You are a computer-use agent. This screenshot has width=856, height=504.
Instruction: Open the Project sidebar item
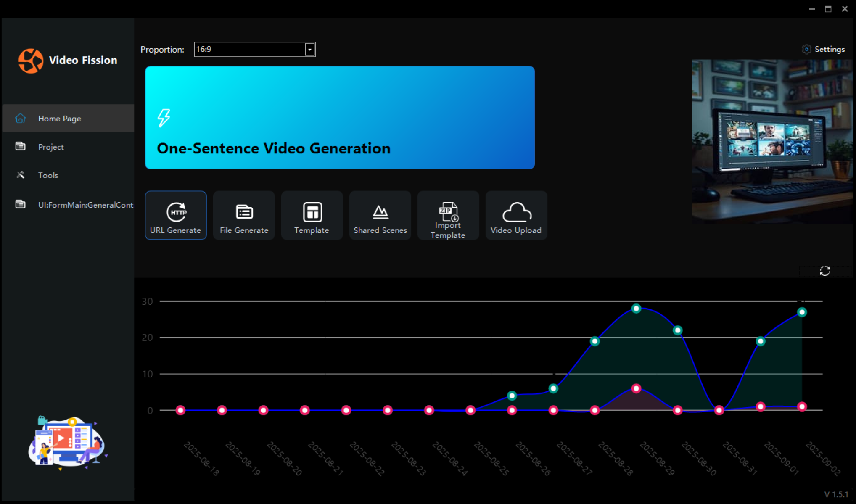51,147
